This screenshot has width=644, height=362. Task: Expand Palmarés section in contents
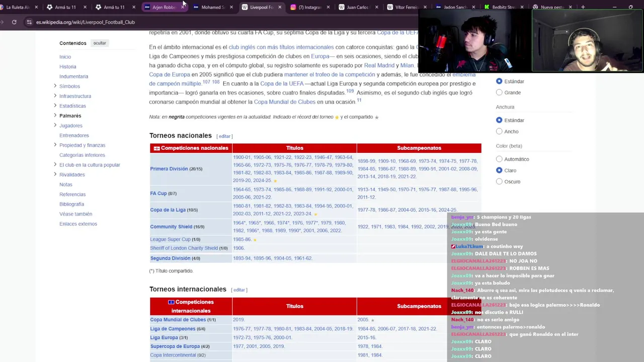(x=55, y=115)
